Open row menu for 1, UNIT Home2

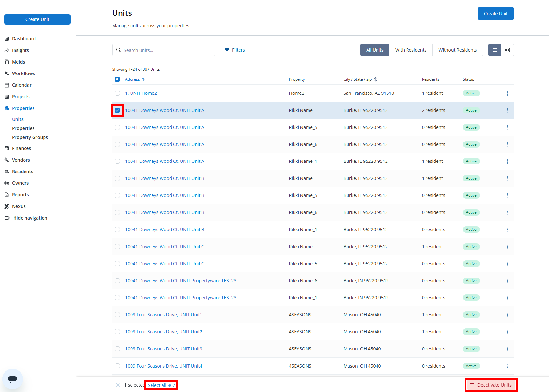pyautogui.click(x=507, y=93)
